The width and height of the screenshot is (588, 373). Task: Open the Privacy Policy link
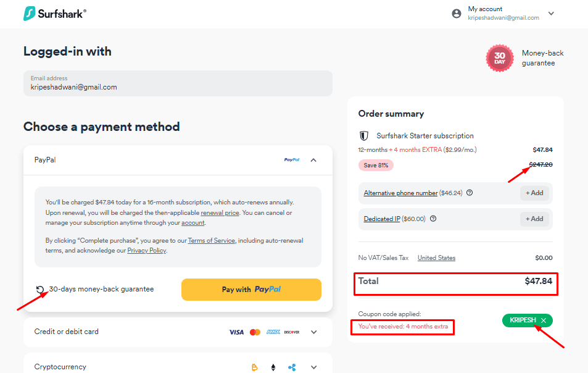[146, 251]
